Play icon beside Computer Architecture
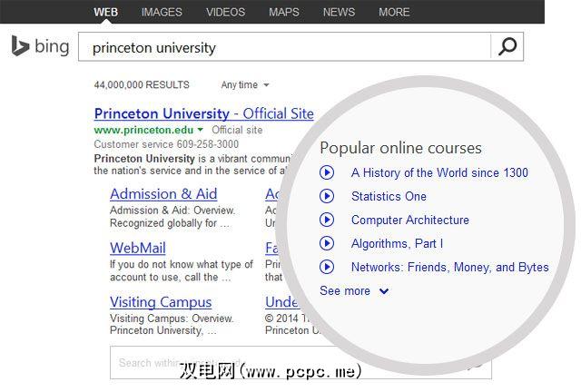 (327, 220)
